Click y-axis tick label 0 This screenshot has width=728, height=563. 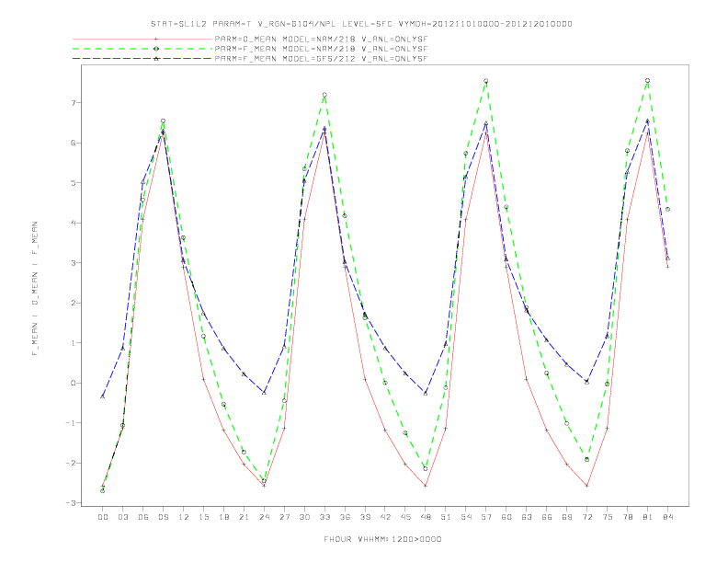(74, 384)
